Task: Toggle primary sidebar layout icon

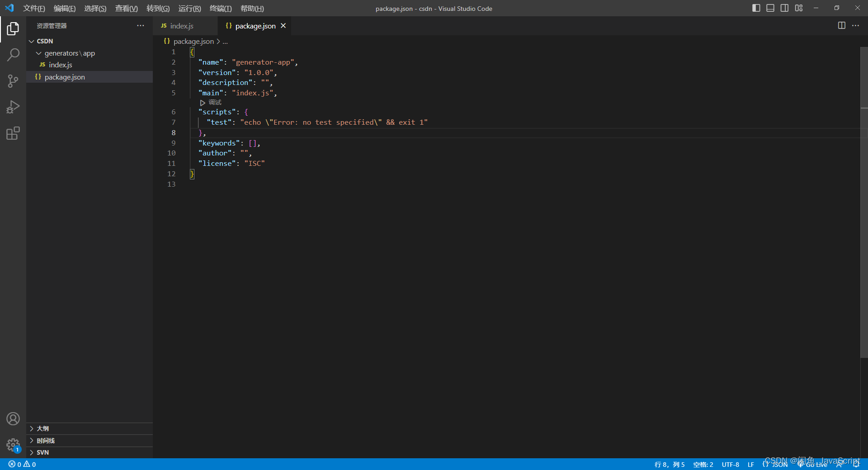Action: (x=756, y=8)
